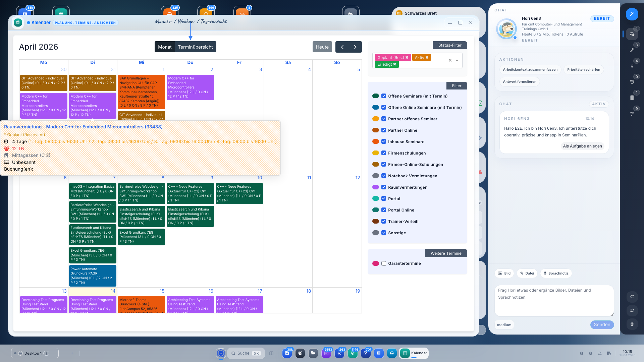
Task: Go to next month with right chevron
Action: pyautogui.click(x=355, y=47)
